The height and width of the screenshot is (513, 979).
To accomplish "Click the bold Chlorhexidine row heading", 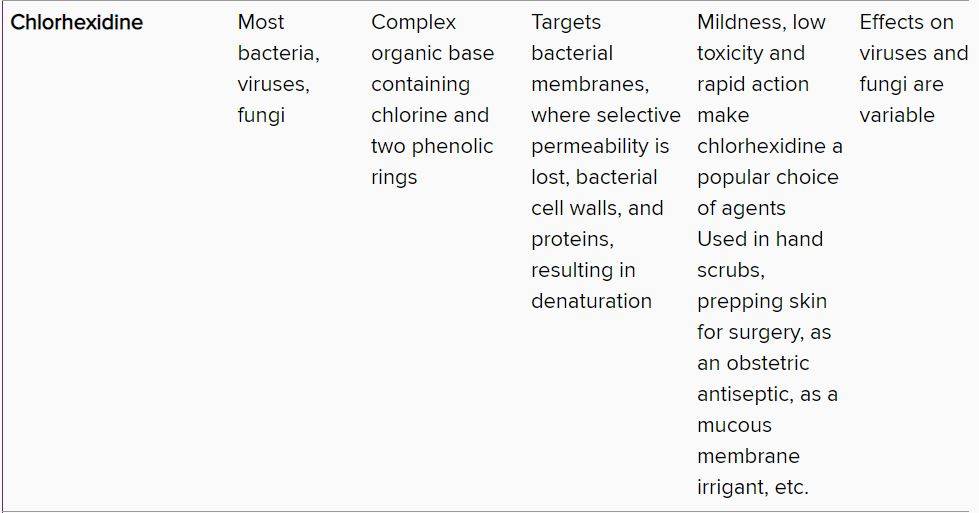I will point(77,22).
